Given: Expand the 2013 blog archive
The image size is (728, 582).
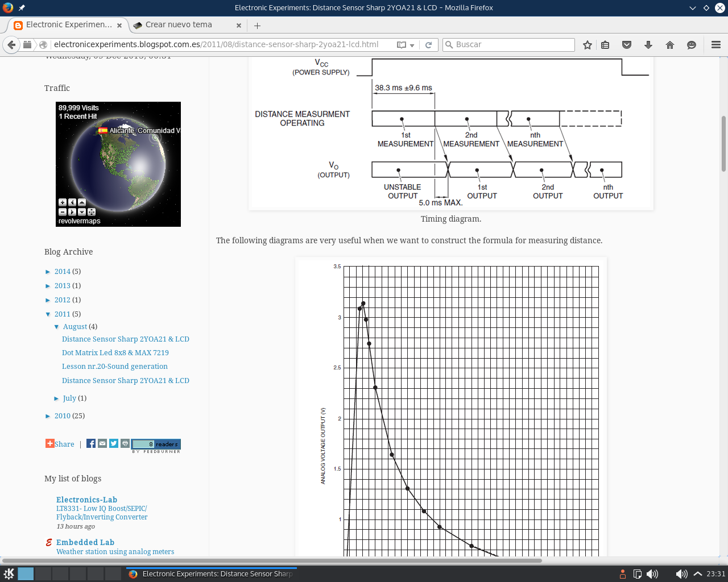Looking at the screenshot, I should coord(48,286).
